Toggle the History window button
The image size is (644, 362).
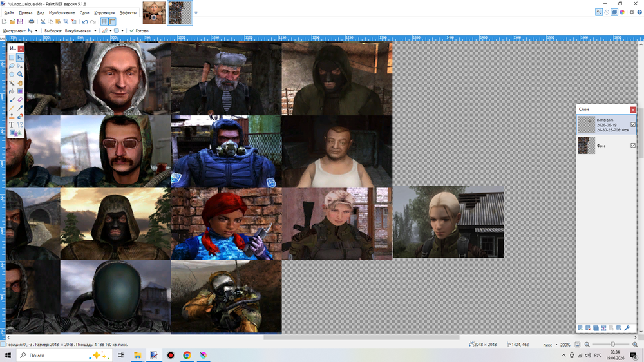tap(607, 12)
